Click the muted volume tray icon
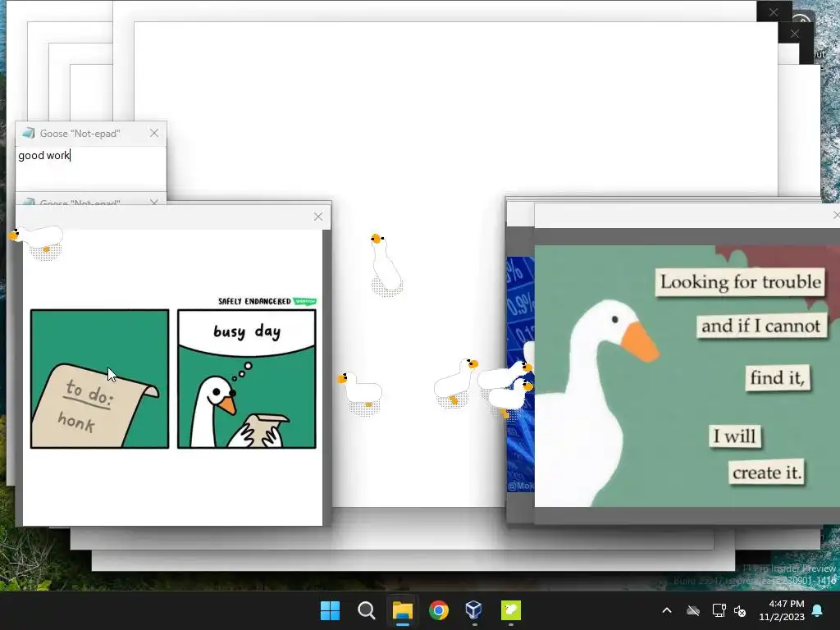 740,610
